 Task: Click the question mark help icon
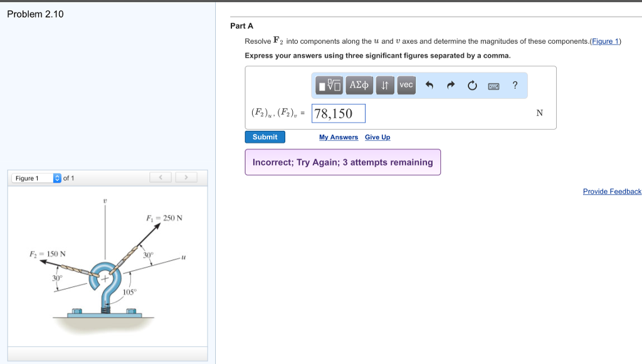(515, 85)
